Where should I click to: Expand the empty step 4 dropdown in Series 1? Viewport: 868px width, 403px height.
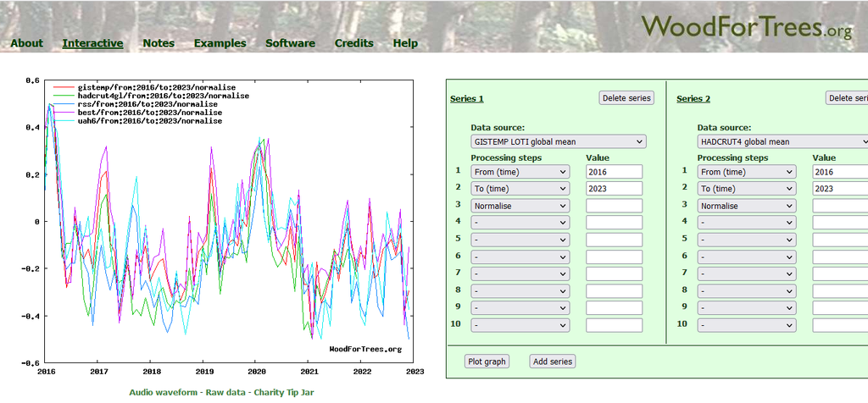(x=520, y=223)
